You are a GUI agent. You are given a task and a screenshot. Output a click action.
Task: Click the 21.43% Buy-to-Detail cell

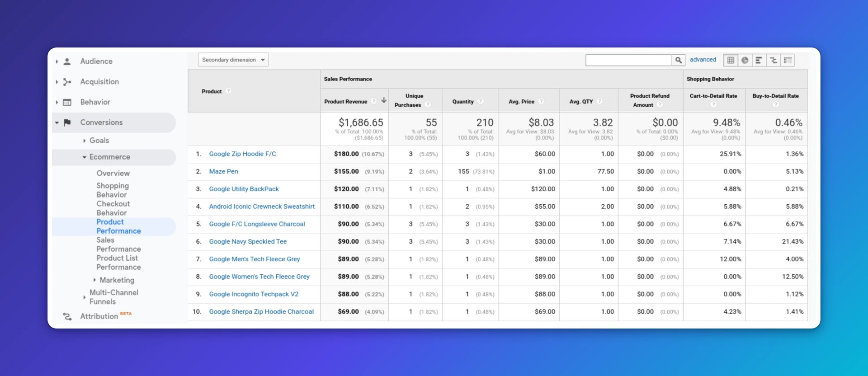point(793,242)
